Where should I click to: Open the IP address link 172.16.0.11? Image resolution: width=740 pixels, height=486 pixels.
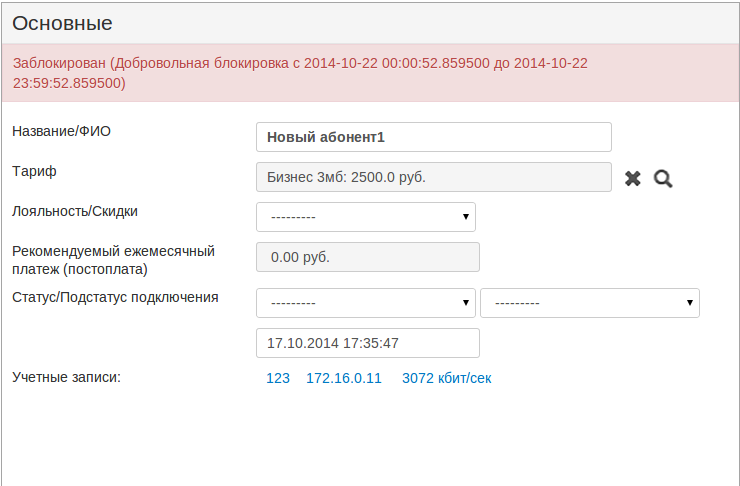[344, 378]
